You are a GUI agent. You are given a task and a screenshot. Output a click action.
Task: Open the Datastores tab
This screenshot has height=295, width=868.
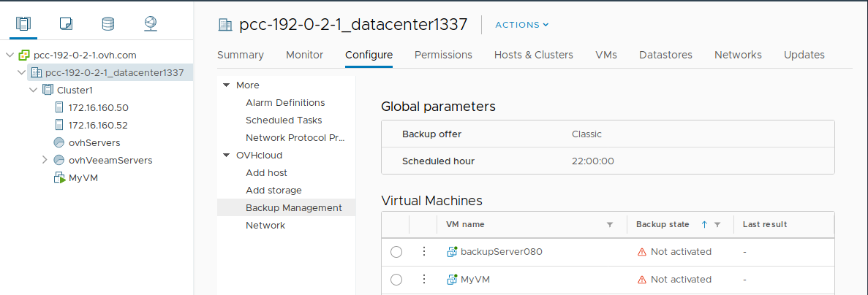(x=665, y=55)
